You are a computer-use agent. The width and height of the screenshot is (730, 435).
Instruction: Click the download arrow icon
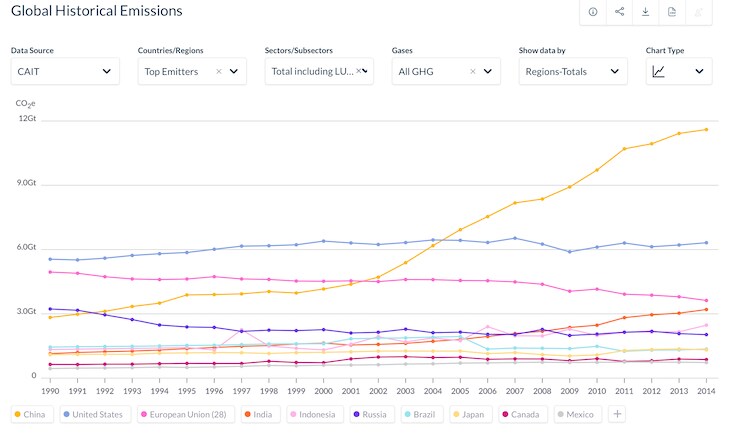pos(646,12)
